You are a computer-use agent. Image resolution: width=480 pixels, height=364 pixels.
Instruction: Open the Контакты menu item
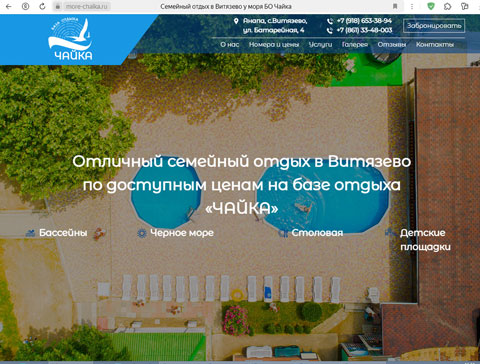(435, 44)
